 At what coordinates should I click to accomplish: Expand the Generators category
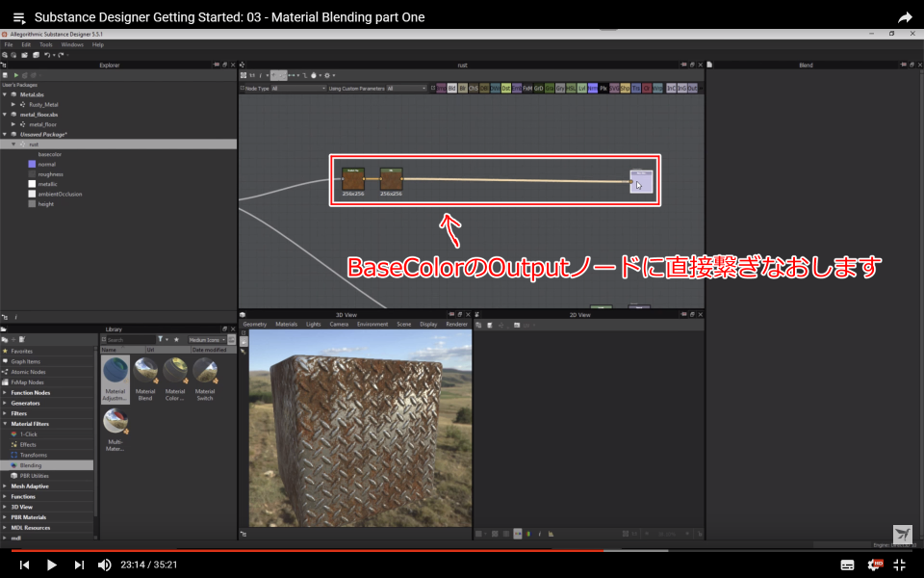(5, 404)
